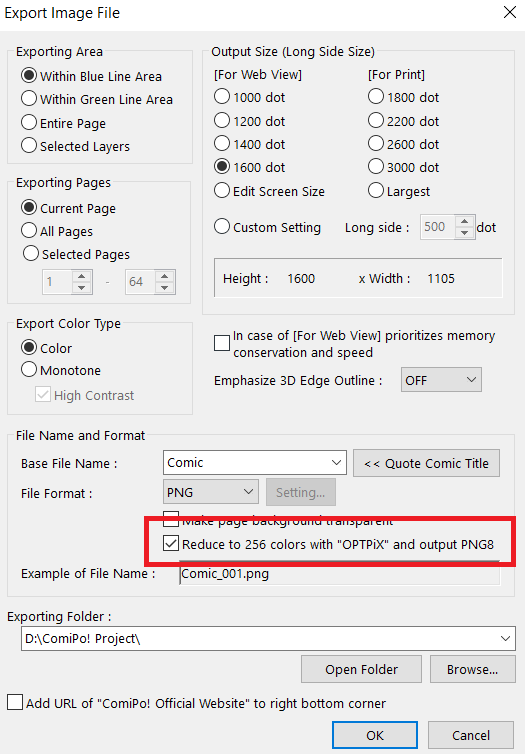Select Monotone export type
525x754 pixels.
click(x=29, y=369)
